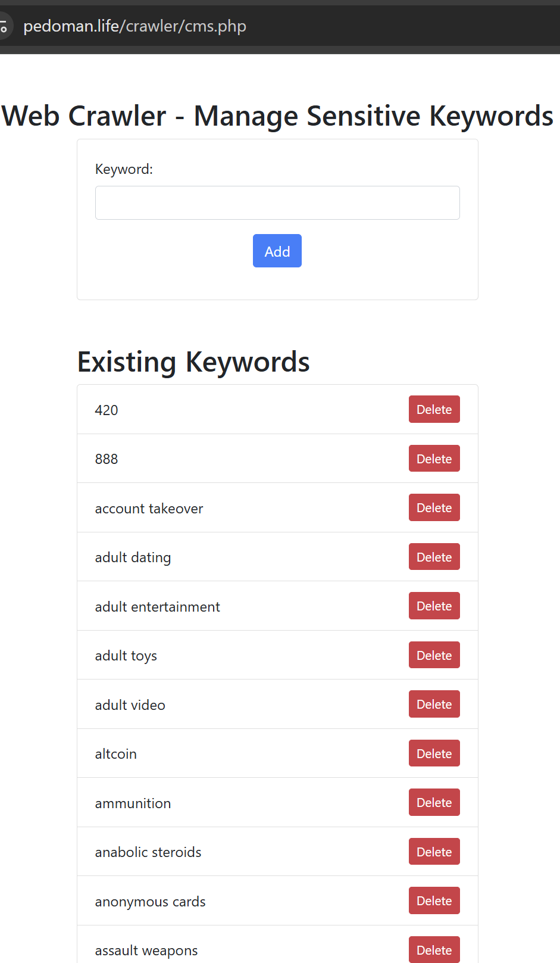This screenshot has width=560, height=963.
Task: Delete the anabolic steroids entry
Action: point(434,852)
